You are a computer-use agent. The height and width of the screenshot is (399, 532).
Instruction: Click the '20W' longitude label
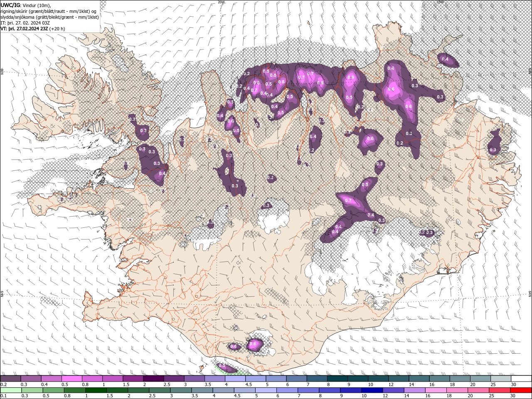click(222, 2)
